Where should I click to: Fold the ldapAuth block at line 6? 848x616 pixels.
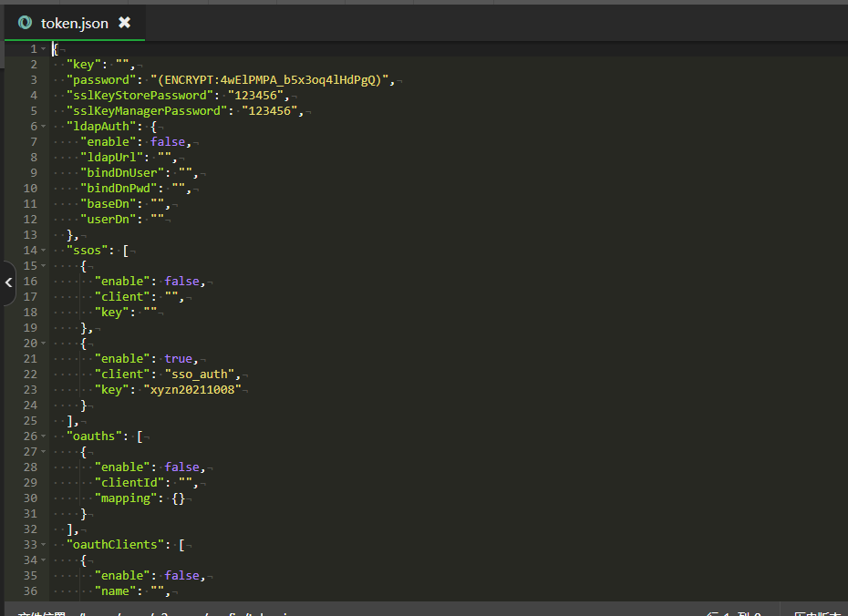click(x=45, y=126)
